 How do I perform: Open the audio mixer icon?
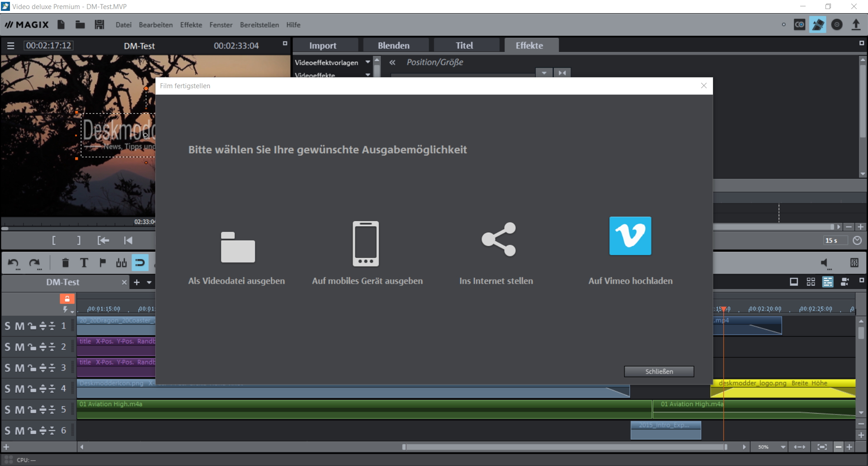(x=854, y=263)
